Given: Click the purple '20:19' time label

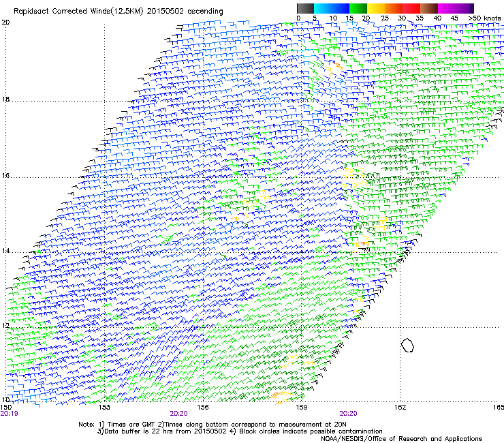Looking at the screenshot, I should tap(9, 414).
